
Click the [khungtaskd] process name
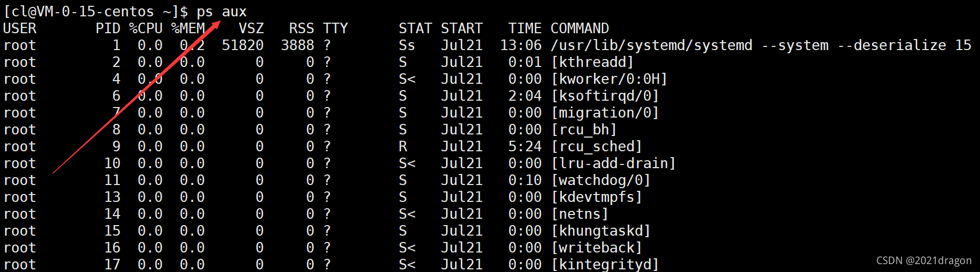click(x=601, y=231)
